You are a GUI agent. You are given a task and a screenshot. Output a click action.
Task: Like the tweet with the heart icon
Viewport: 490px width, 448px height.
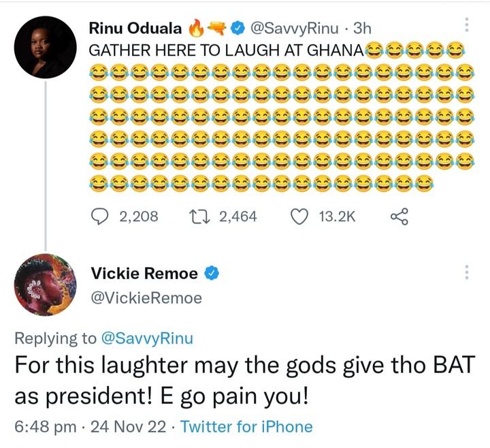click(x=299, y=217)
